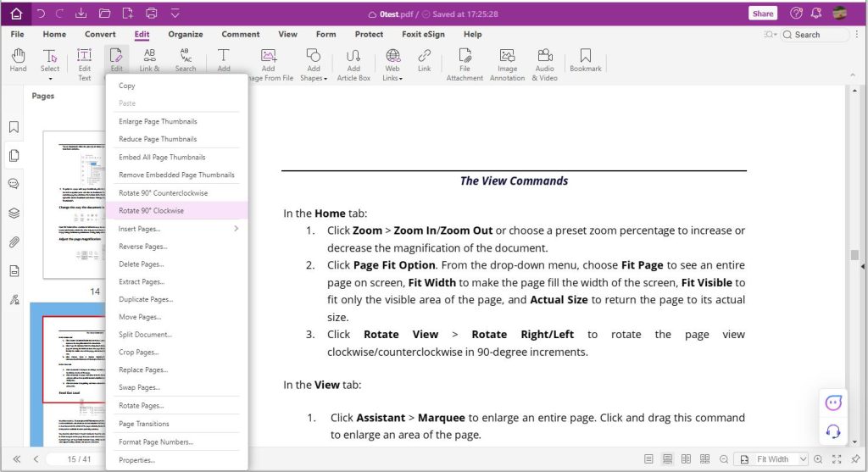Open the Select tool dropdown arrow
868x472 pixels.
(50, 79)
